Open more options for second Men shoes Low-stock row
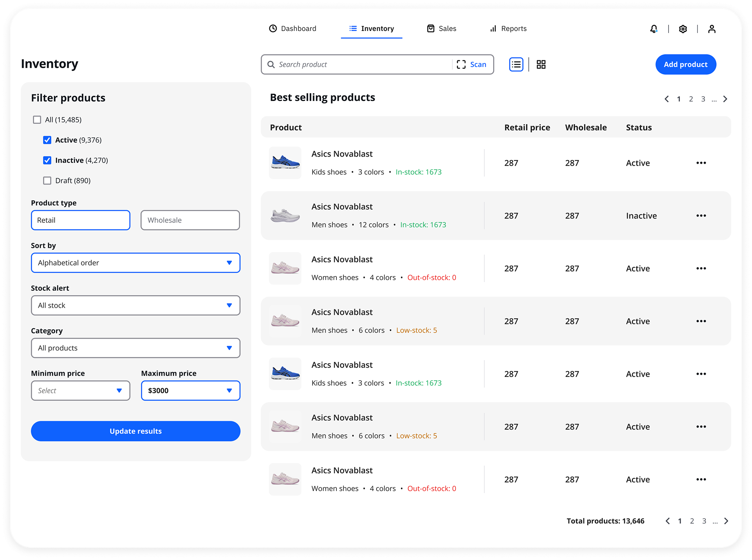This screenshot has height=560, width=752. click(x=701, y=426)
